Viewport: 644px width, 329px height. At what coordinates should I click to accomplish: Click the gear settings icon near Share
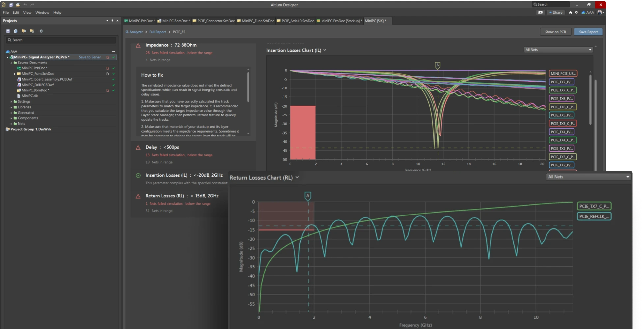[x=576, y=13]
